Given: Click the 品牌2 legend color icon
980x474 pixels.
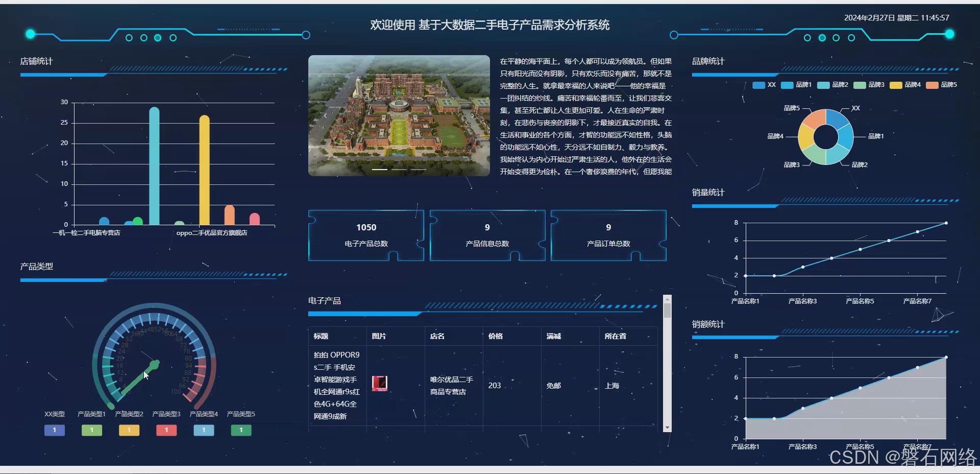Looking at the screenshot, I should pos(823,85).
